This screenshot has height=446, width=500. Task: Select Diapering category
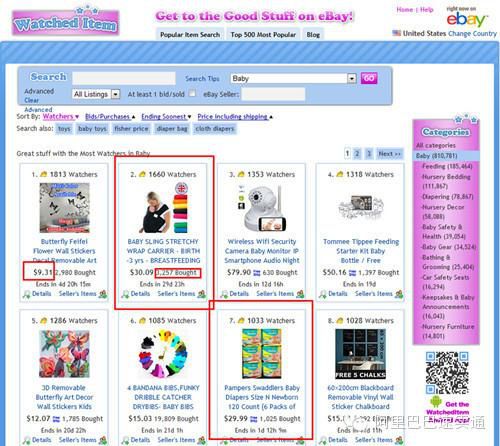point(447,196)
